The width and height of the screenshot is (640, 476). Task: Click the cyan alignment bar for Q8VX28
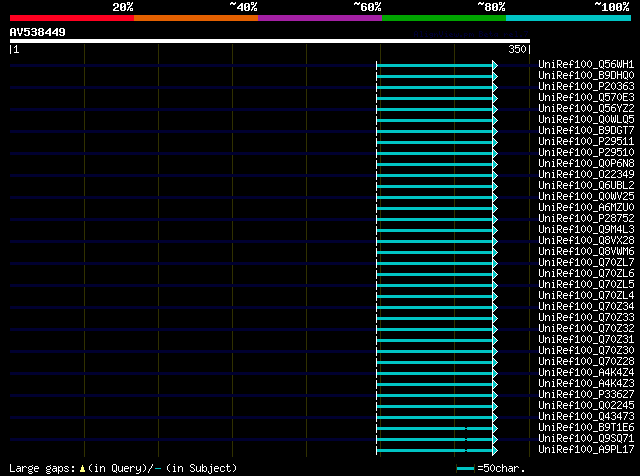click(437, 242)
